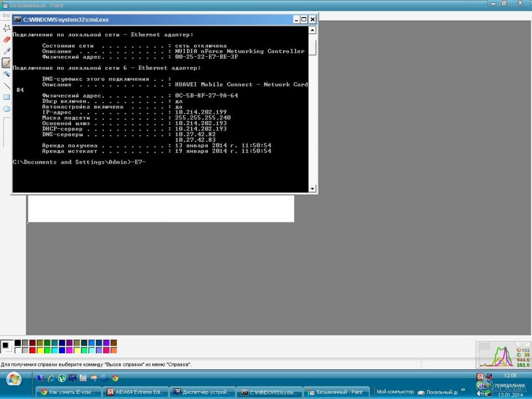Select the Pencil tool
This screenshot has height=399, width=532.
pyautogui.click(x=6, y=63)
